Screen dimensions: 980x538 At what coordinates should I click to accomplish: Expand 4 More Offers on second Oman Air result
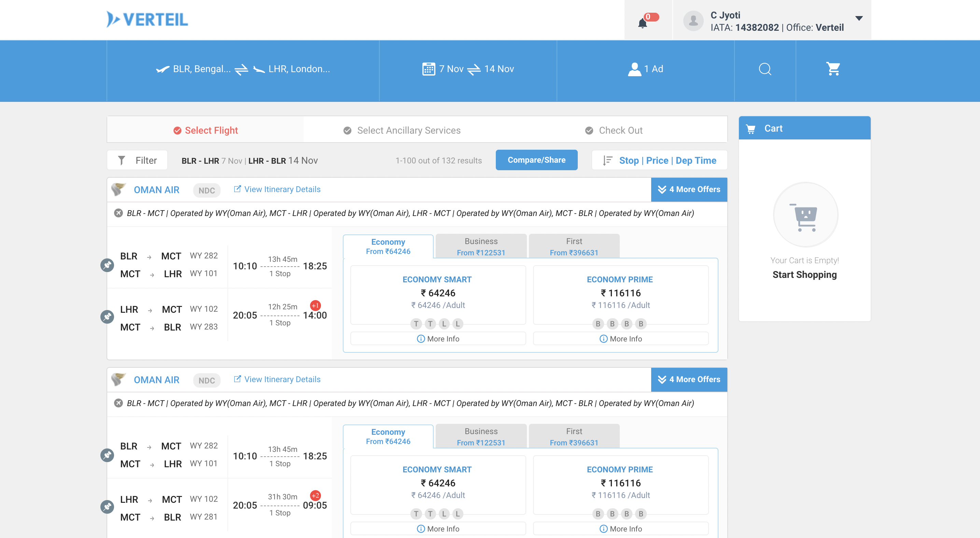689,379
